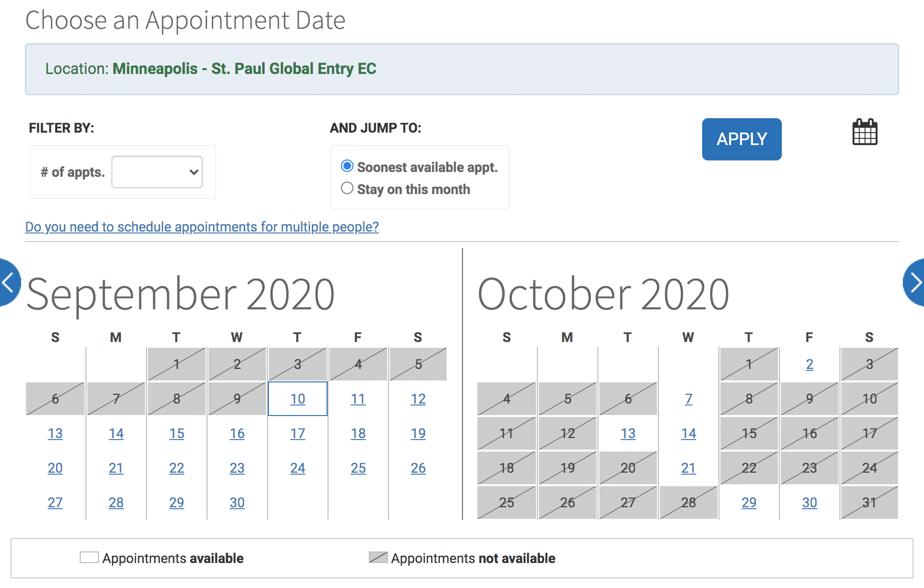Choose October 2 appointment slot
The height and width of the screenshot is (588, 924).
tap(809, 364)
